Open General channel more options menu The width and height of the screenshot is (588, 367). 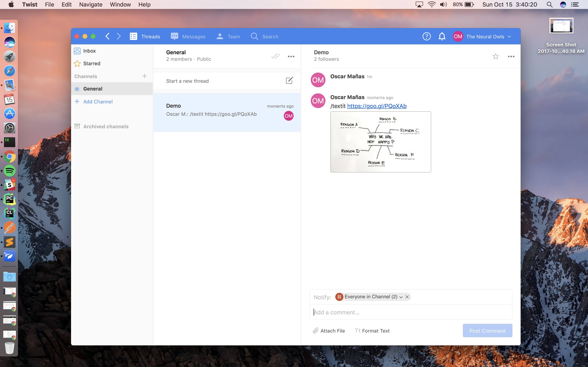click(x=291, y=56)
